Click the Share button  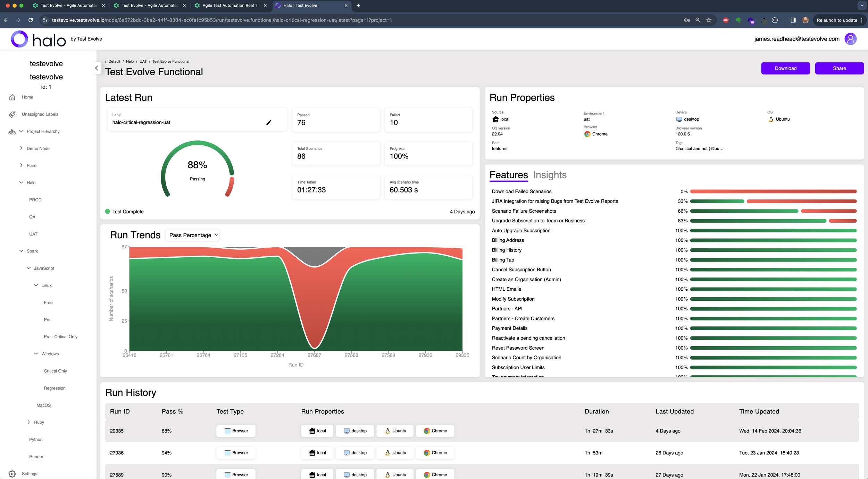[x=839, y=68]
